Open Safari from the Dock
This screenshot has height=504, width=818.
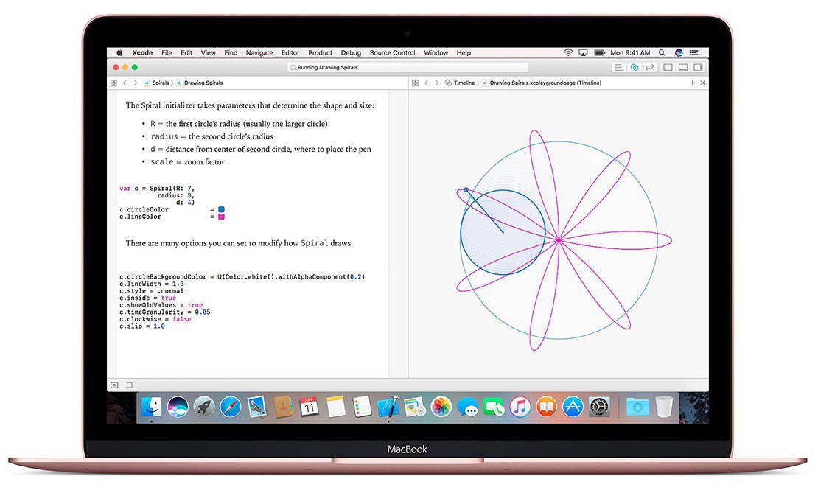(230, 407)
